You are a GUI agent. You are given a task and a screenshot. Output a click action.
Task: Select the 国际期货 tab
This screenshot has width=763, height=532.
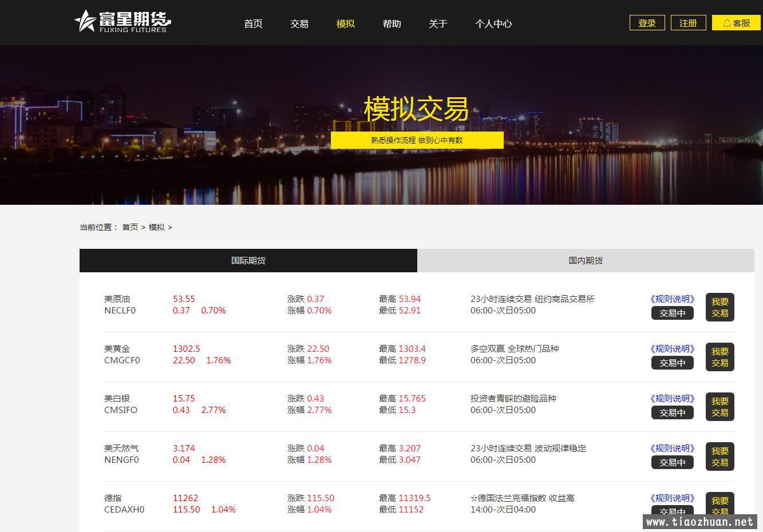click(248, 260)
